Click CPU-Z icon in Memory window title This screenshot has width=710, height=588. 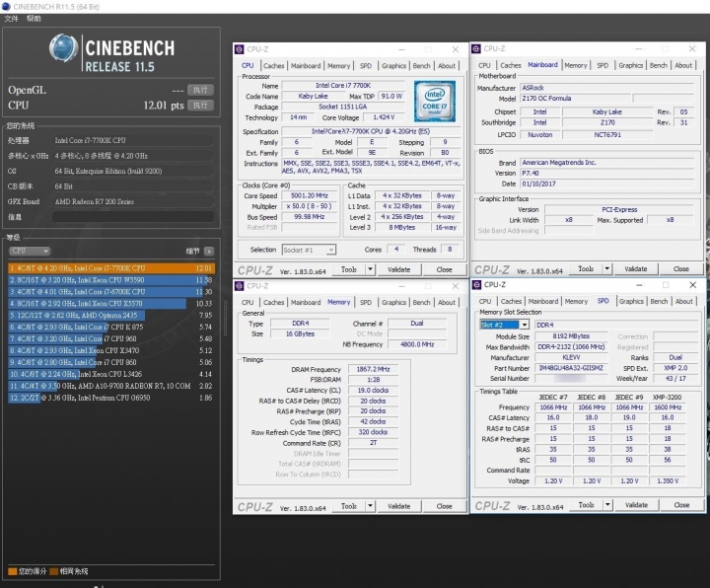pos(240,286)
